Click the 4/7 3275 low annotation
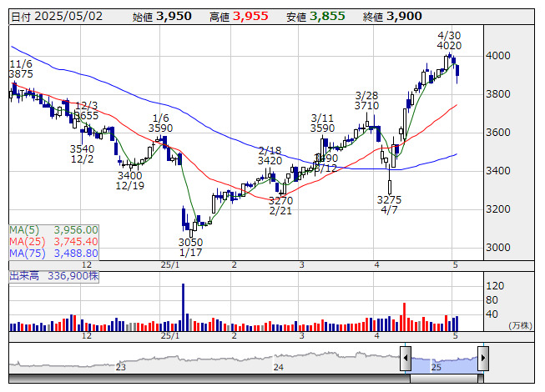This screenshot has width=545, height=392. pyautogui.click(x=389, y=205)
